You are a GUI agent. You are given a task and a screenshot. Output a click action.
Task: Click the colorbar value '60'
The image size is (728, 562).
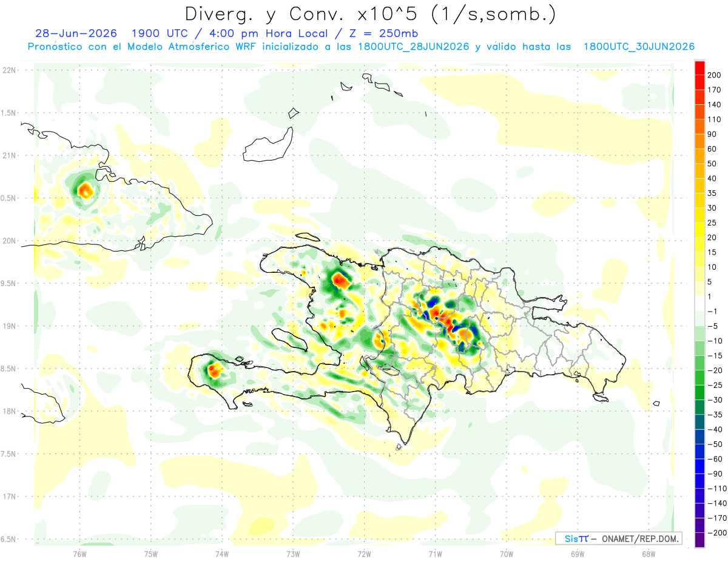[713, 149]
